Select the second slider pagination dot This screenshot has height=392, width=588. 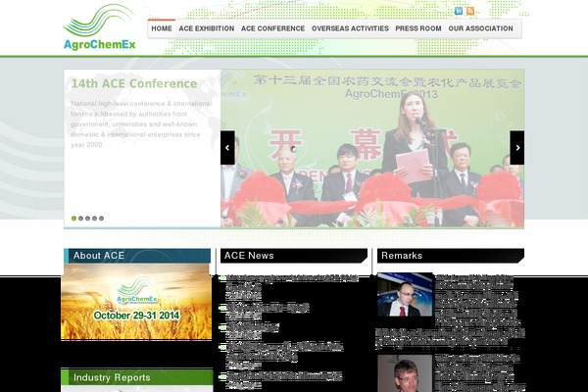point(80,219)
